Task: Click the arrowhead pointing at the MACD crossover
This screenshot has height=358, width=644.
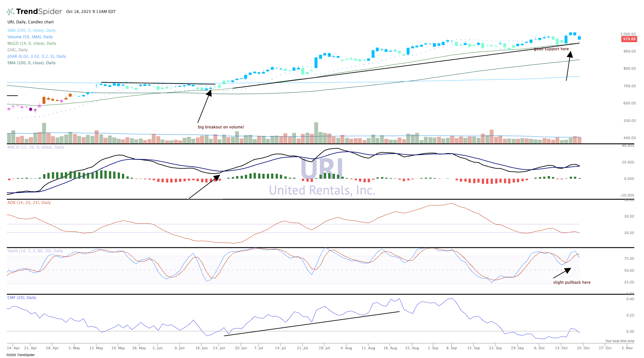Action: point(216,178)
